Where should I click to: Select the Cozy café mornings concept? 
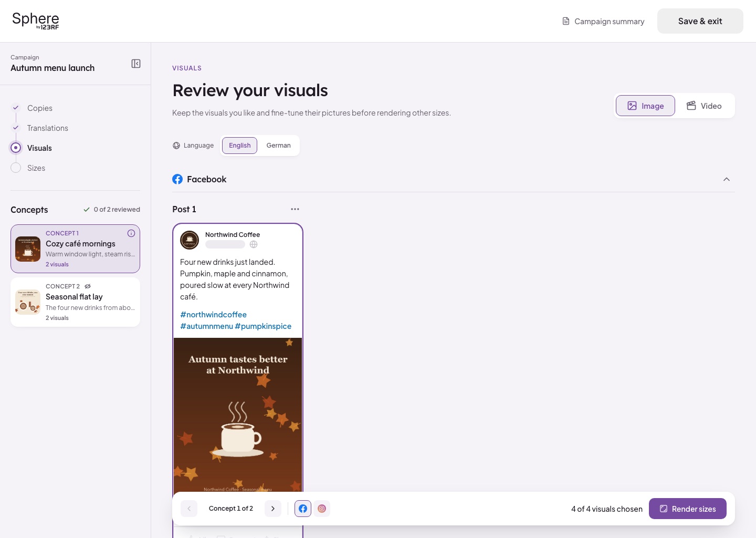(75, 249)
